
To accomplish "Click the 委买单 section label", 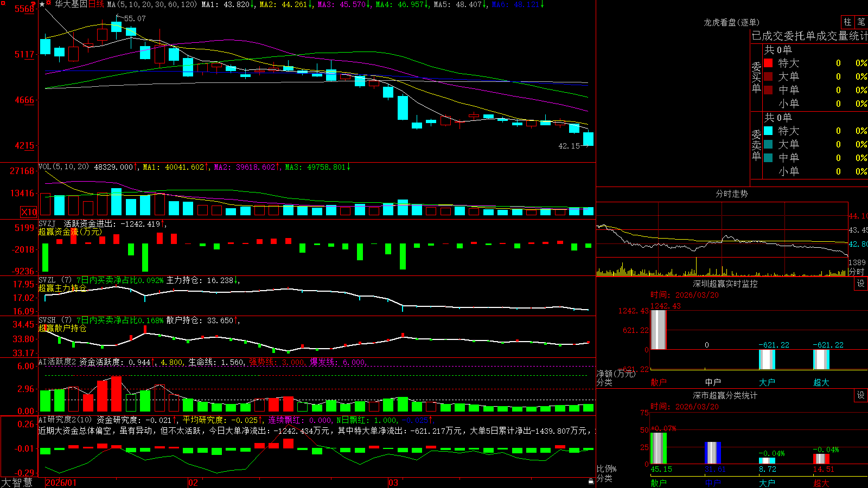I will 756,78.
